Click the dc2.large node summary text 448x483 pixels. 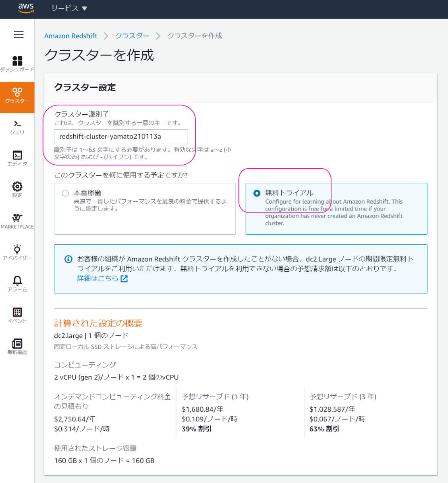[x=91, y=336]
